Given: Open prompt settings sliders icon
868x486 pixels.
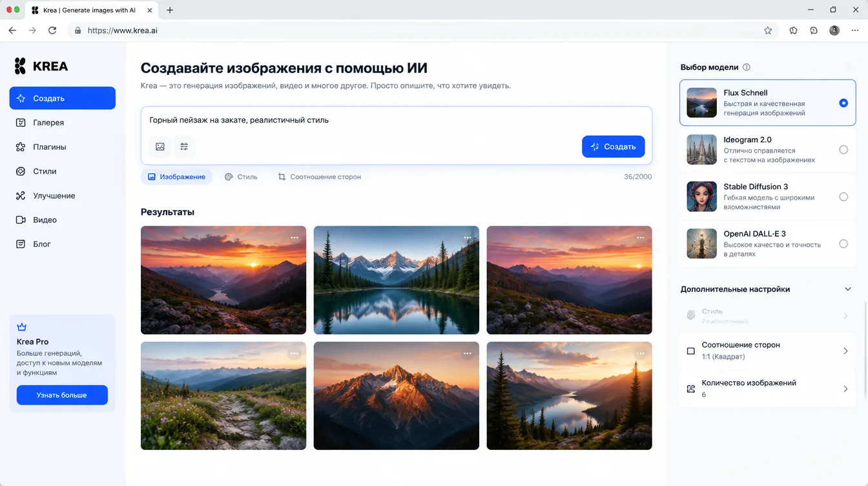Looking at the screenshot, I should tap(184, 147).
